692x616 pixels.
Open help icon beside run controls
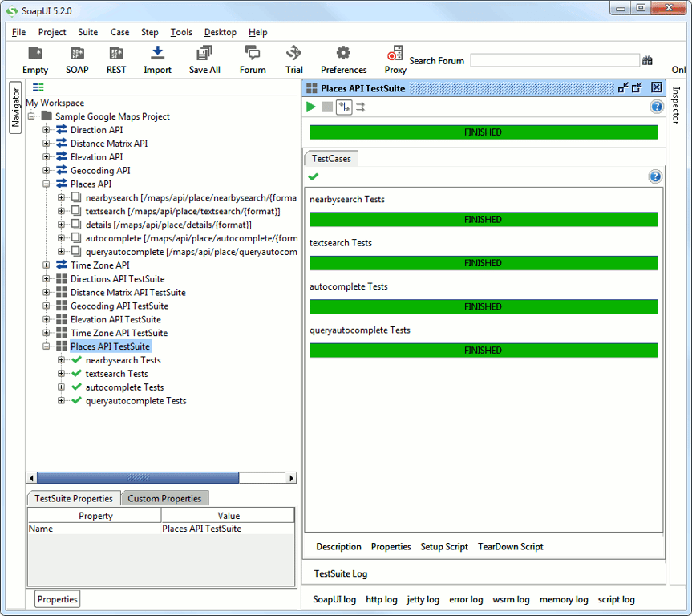(657, 107)
